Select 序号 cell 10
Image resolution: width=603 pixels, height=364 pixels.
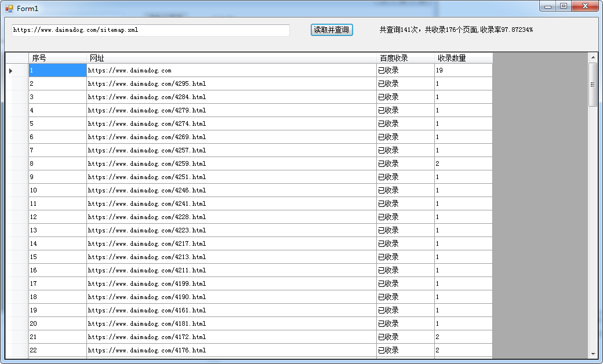click(57, 190)
